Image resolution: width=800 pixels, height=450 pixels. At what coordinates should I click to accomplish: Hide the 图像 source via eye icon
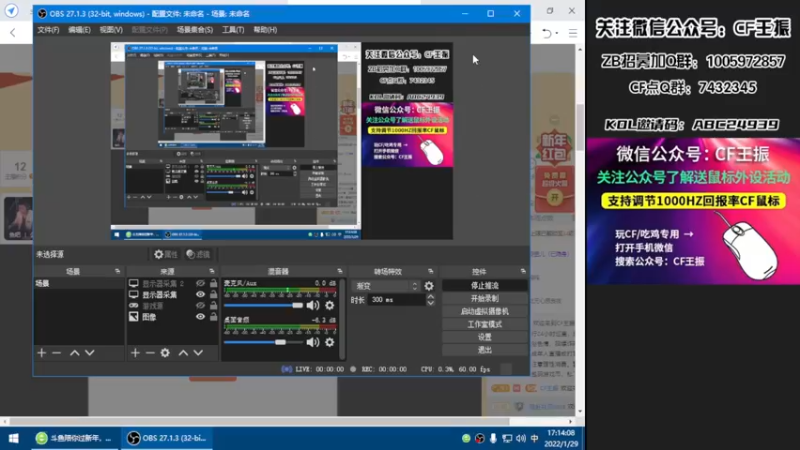tap(200, 317)
